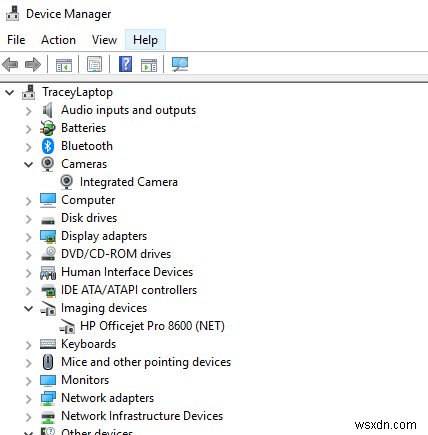The image size is (428, 435).
Task: Click the TraceyLaptop computer icon
Action: (29, 92)
